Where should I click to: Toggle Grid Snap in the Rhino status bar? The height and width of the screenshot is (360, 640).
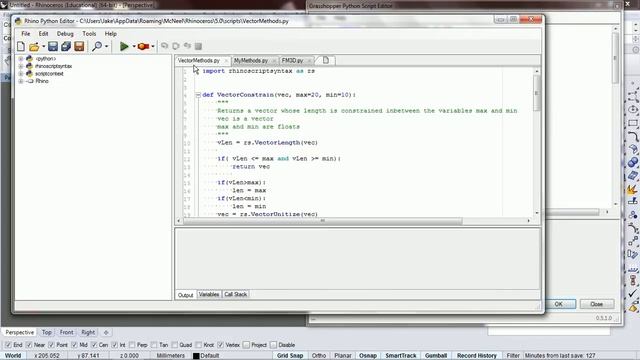pyautogui.click(x=290, y=356)
